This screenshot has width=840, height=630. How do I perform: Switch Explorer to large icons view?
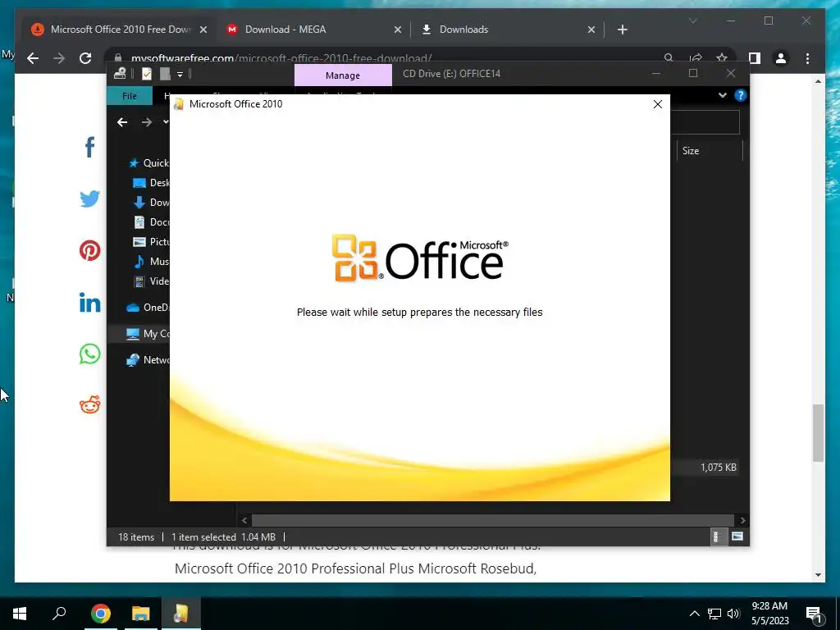[737, 536]
